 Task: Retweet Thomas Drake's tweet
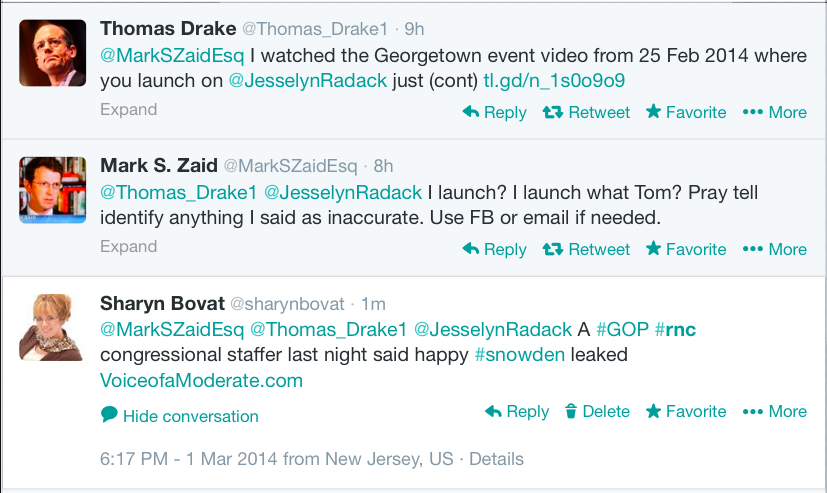pyautogui.click(x=586, y=112)
